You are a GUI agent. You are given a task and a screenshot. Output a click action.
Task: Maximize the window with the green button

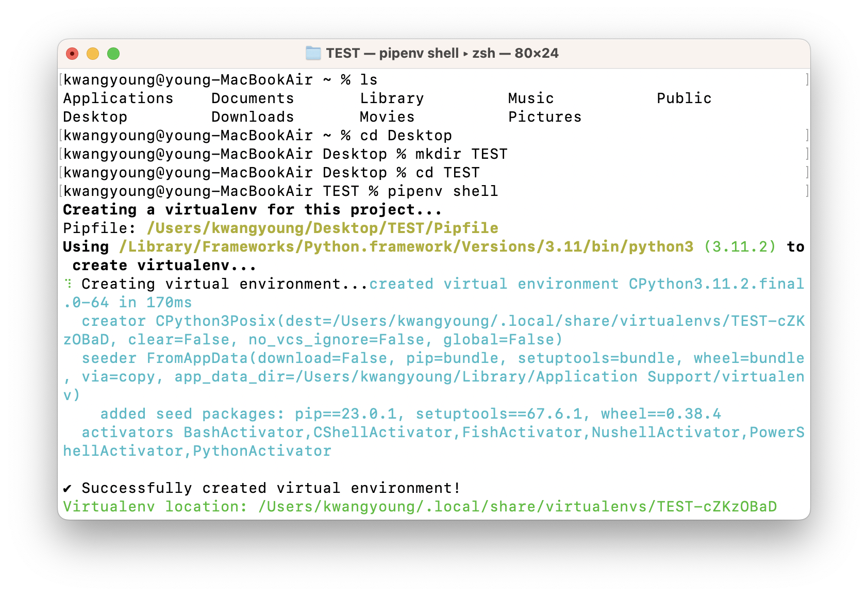pos(113,54)
